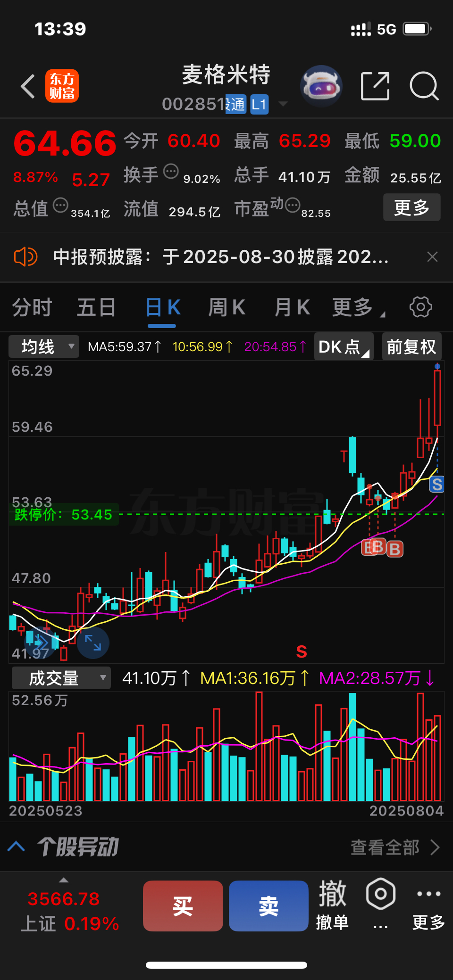The height and width of the screenshot is (980, 453).
Task: Tap the L1 level badge
Action: click(x=259, y=105)
